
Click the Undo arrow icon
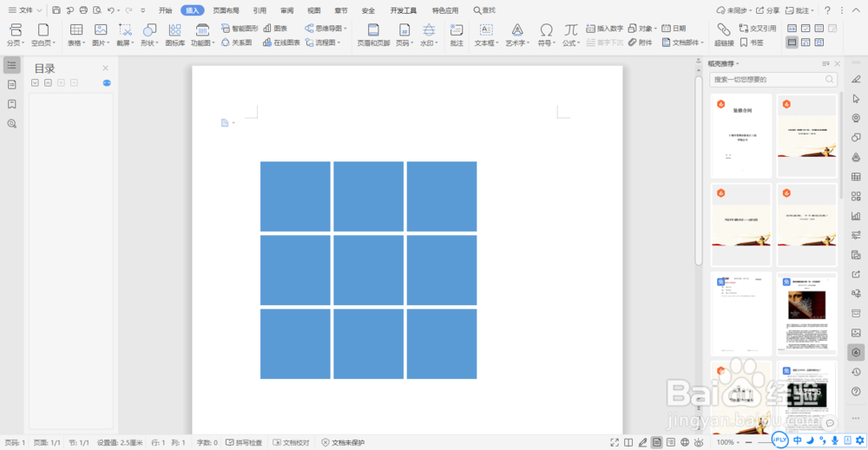pos(111,10)
